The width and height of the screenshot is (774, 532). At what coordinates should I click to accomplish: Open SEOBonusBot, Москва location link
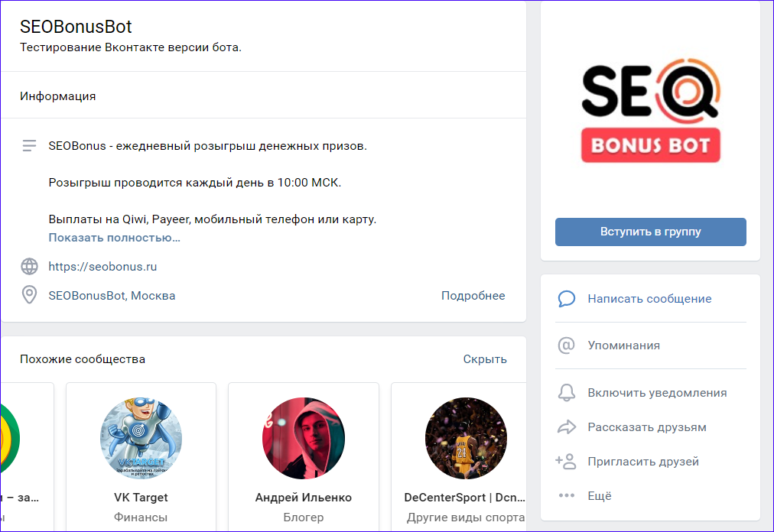point(112,296)
